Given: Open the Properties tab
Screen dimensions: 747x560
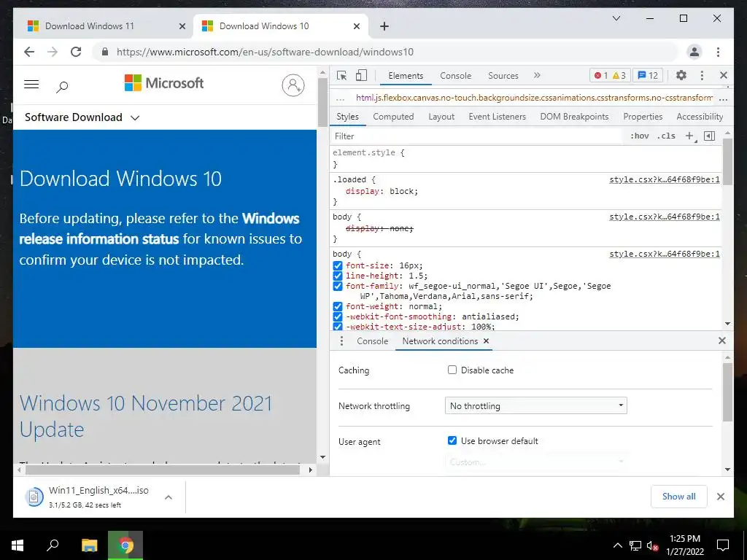Looking at the screenshot, I should point(643,117).
